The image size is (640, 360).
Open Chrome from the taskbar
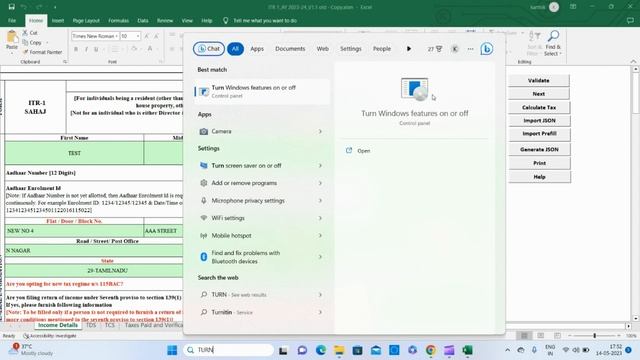click(430, 350)
